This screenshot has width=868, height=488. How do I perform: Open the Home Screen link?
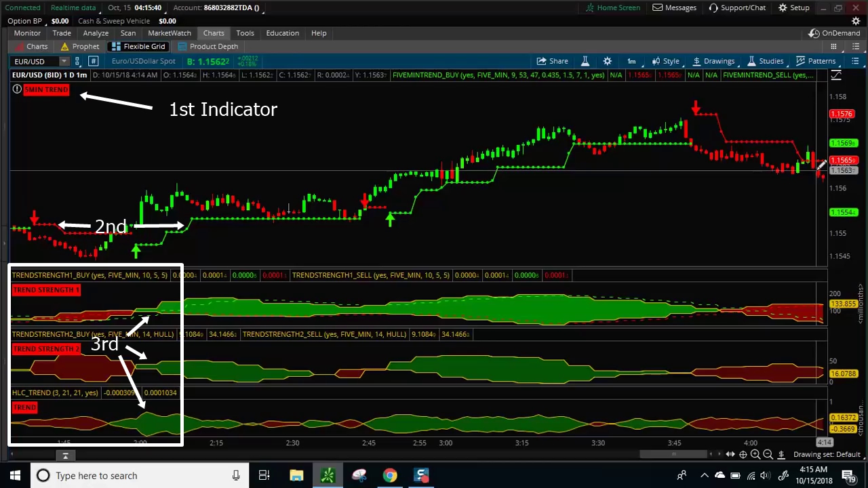click(x=613, y=7)
